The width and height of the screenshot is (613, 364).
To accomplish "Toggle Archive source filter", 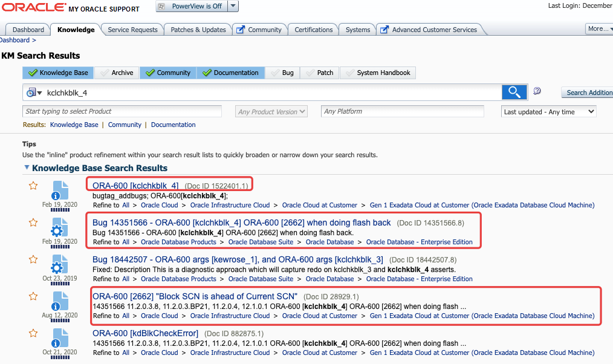I will [x=117, y=73].
